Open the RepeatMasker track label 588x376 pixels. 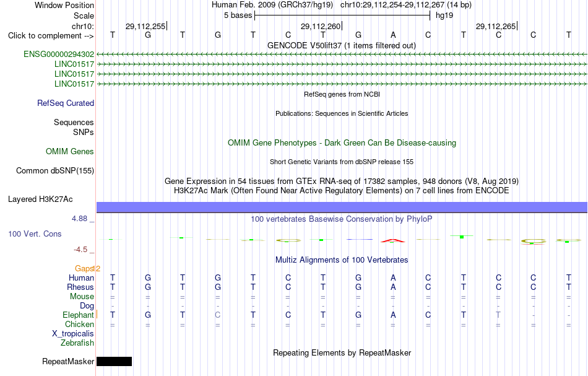68,361
